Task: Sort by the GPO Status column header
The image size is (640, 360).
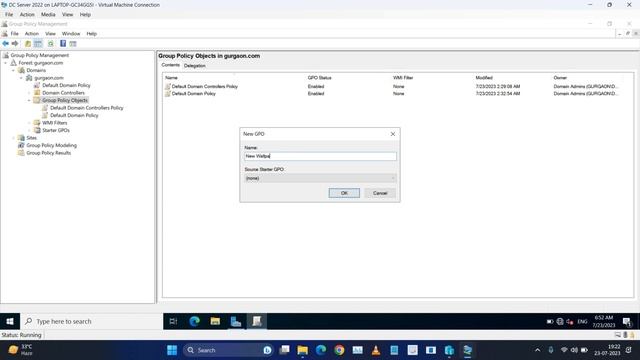Action: tap(319, 78)
